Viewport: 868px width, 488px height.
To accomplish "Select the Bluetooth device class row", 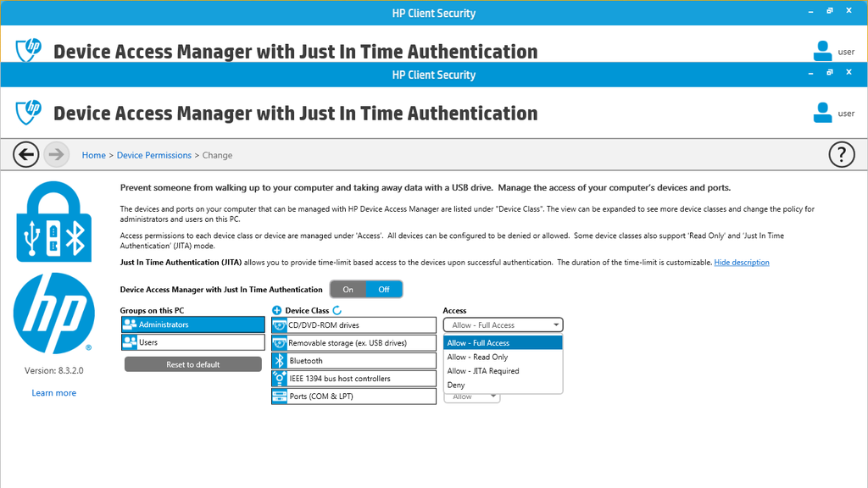I will [353, 361].
